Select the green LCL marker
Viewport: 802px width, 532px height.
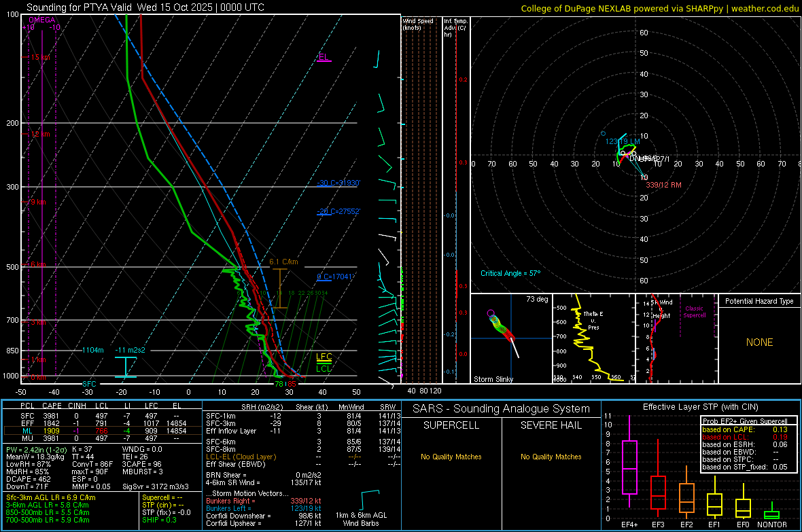[324, 368]
